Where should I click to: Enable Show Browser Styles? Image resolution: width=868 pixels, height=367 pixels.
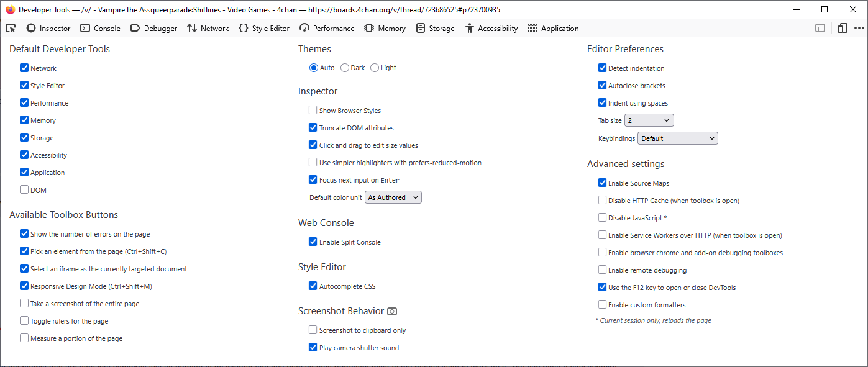(313, 111)
